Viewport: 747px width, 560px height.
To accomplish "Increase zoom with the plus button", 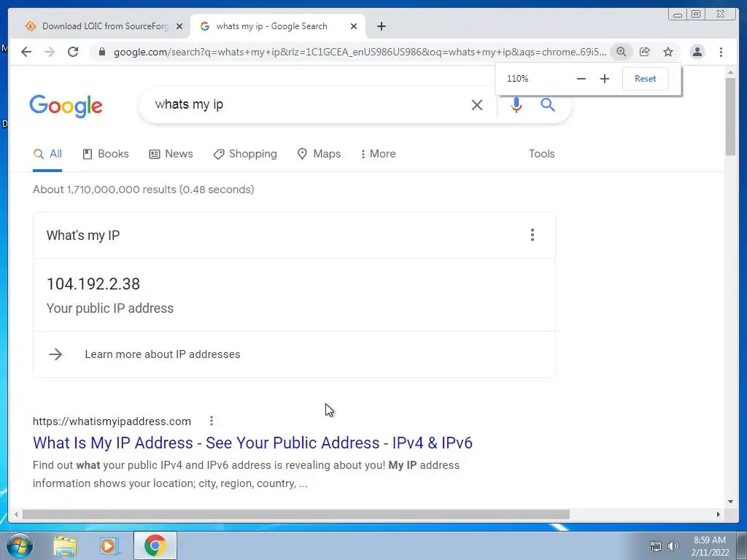I will (x=605, y=79).
